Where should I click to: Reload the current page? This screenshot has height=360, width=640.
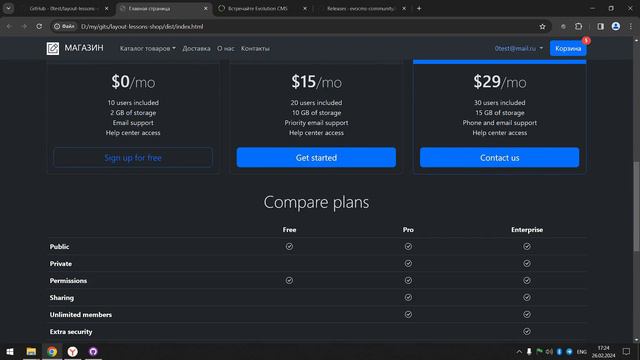pyautogui.click(x=39, y=27)
